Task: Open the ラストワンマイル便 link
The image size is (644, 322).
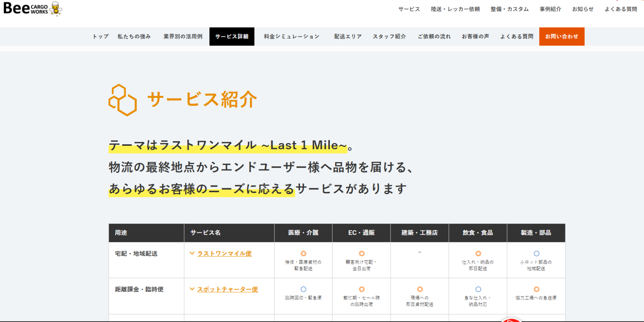Action: pyautogui.click(x=224, y=254)
